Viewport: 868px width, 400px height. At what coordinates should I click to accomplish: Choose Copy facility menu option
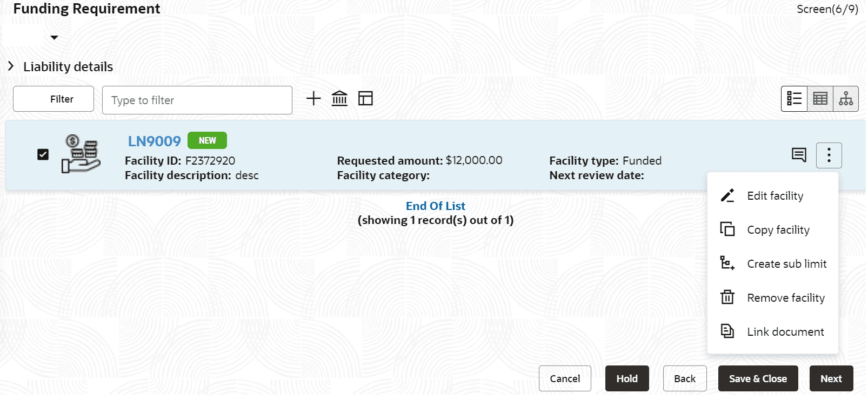(x=778, y=230)
